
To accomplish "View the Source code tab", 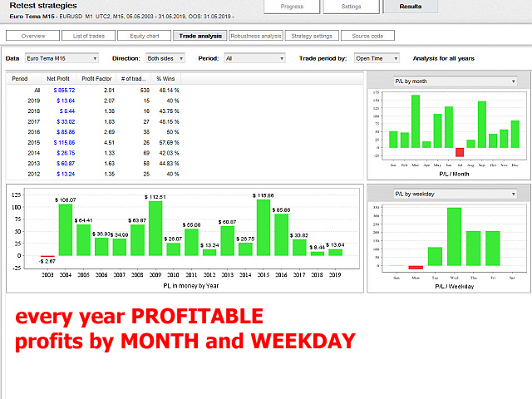I will 367,36.
